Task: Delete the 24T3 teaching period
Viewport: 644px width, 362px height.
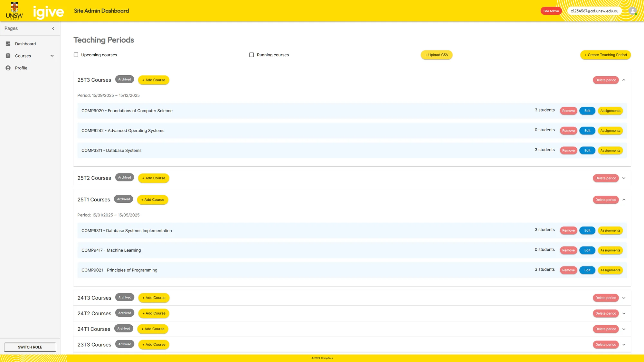Action: pos(606,298)
